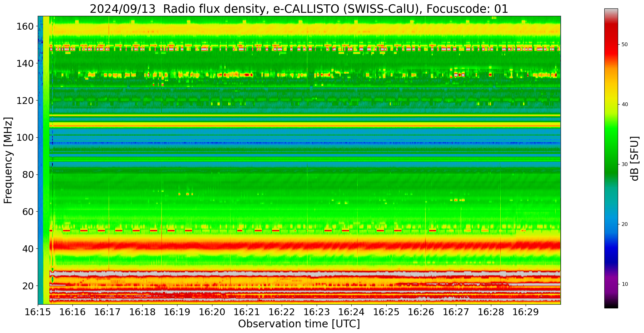Image resolution: width=644 pixels, height=333 pixels.
Task: Click the "Observation time [UTC]" axis label
Action: pyautogui.click(x=299, y=324)
